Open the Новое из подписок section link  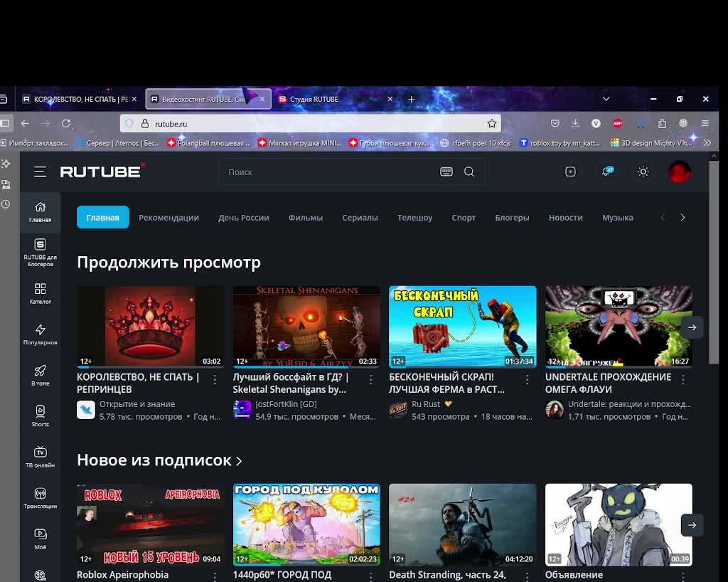coord(159,460)
